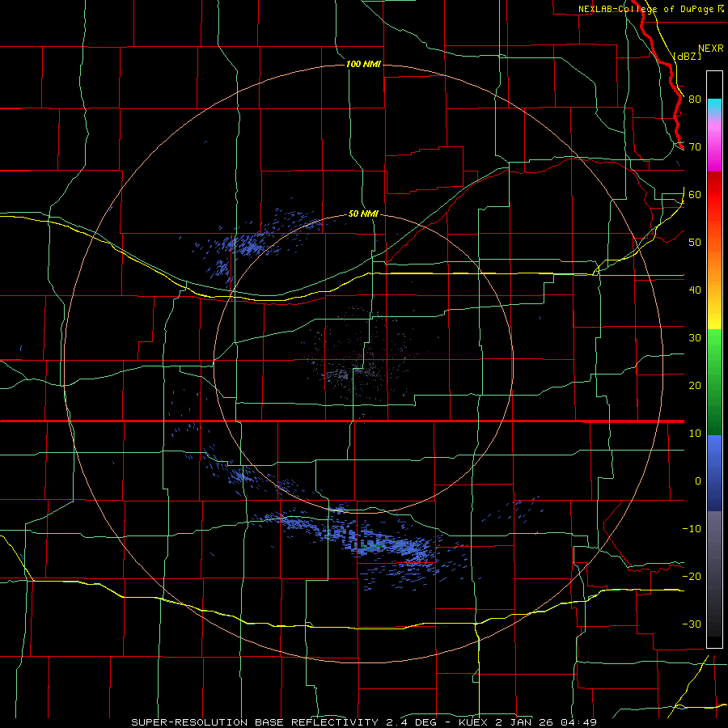
Task: Click the NEXR label above the scale
Action: click(710, 49)
